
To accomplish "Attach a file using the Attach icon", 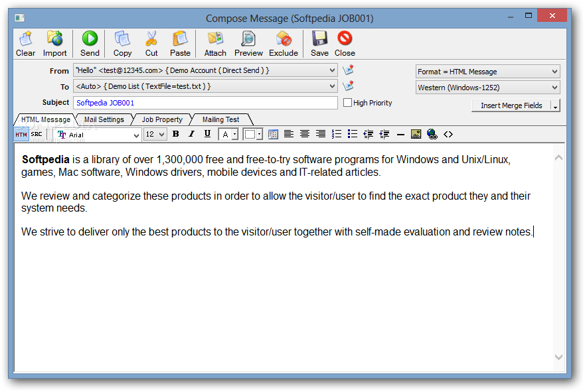I will coord(215,44).
